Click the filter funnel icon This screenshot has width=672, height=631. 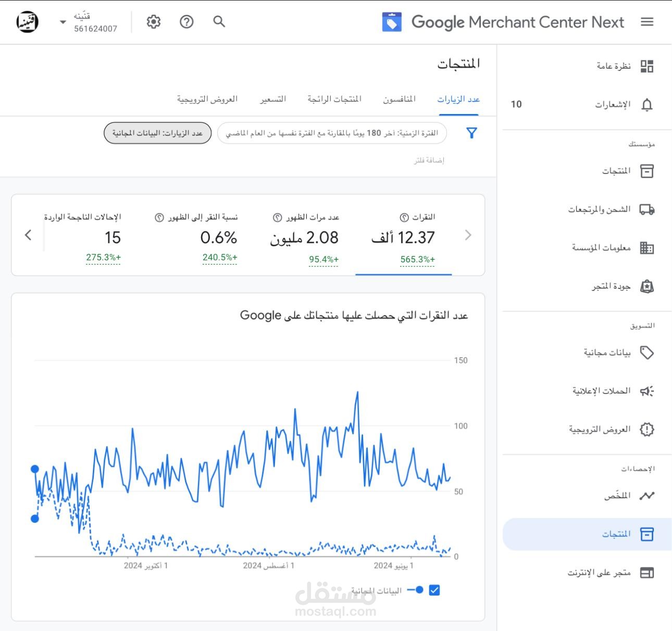coord(471,133)
